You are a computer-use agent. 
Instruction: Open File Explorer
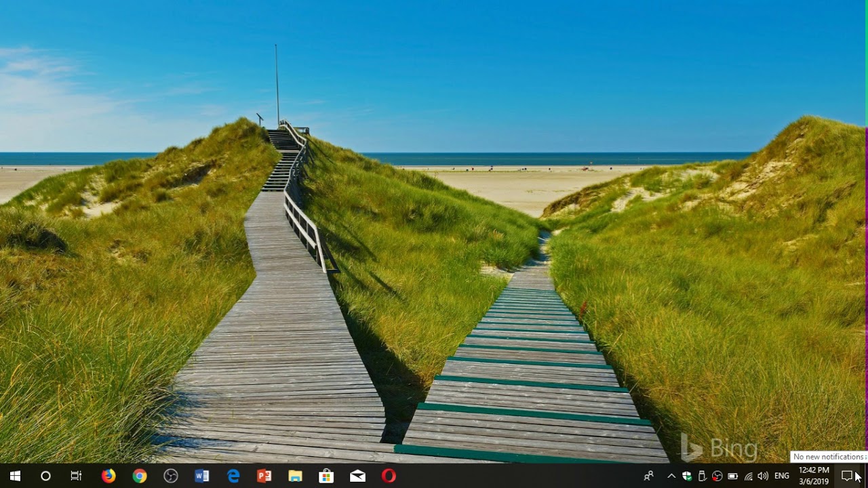(x=295, y=476)
